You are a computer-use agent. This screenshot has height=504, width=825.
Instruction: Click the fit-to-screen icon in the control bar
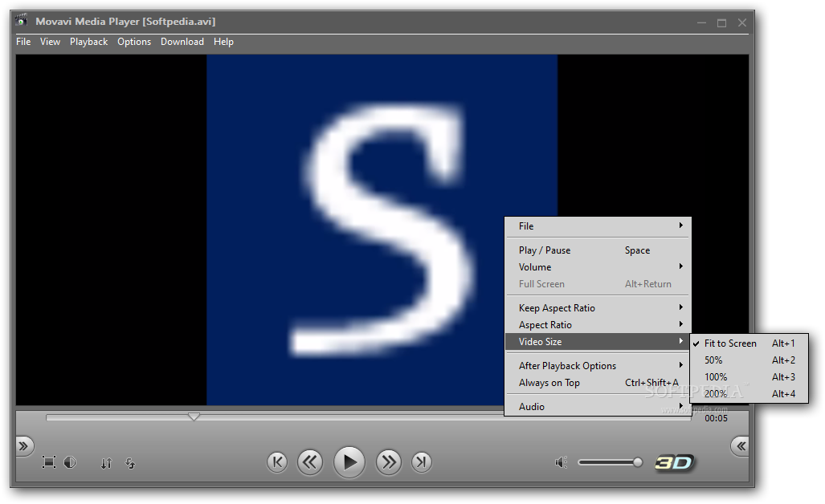pyautogui.click(x=49, y=462)
